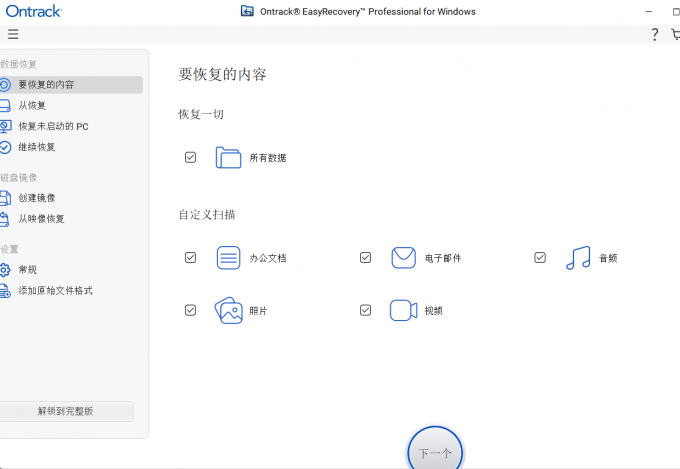Open the hamburger menu

pos(13,34)
